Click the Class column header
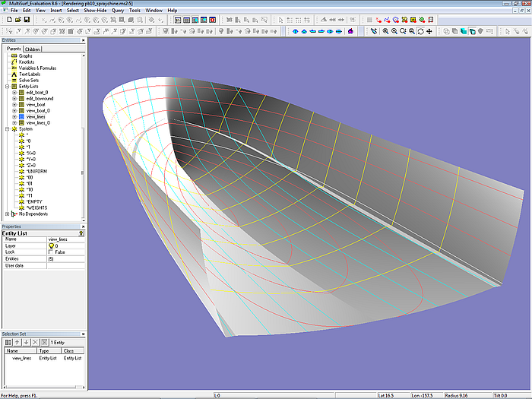This screenshot has height=399, width=532. coord(68,351)
